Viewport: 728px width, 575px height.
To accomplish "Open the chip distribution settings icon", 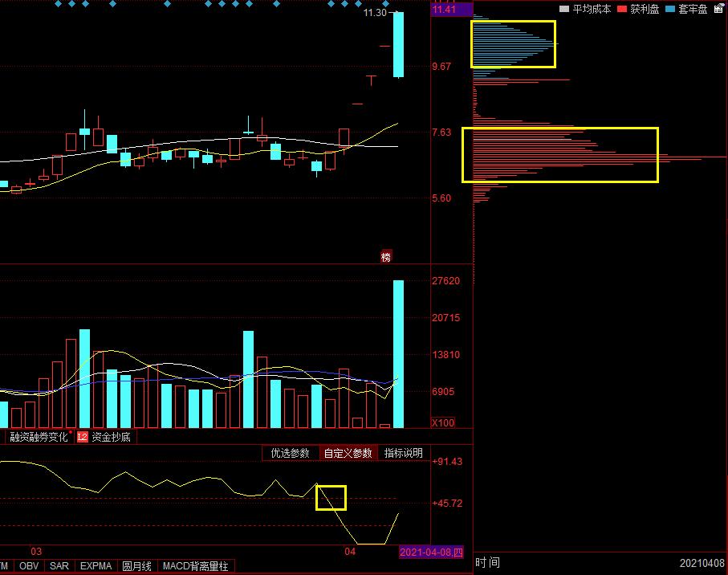I will click(718, 9).
